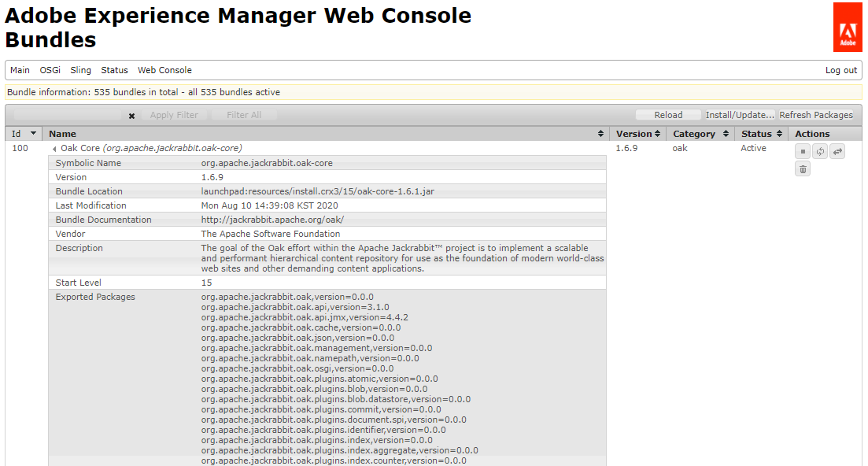Open the Web Console menu
Viewport: 868px width, 466px height.
point(165,70)
